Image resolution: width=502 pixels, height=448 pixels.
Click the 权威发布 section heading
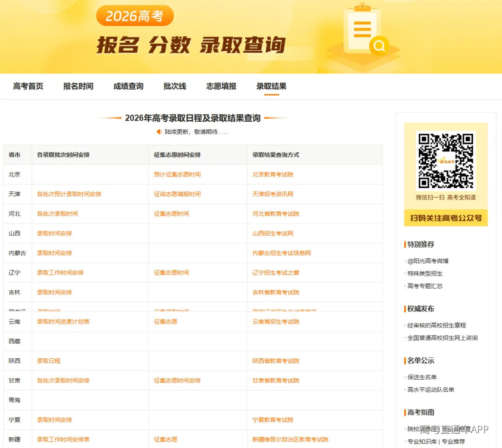421,309
